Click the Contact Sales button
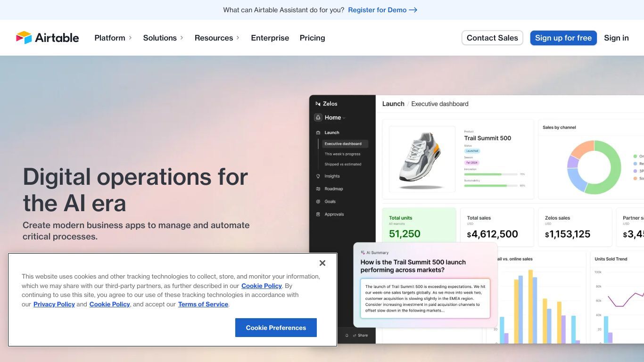 point(492,38)
